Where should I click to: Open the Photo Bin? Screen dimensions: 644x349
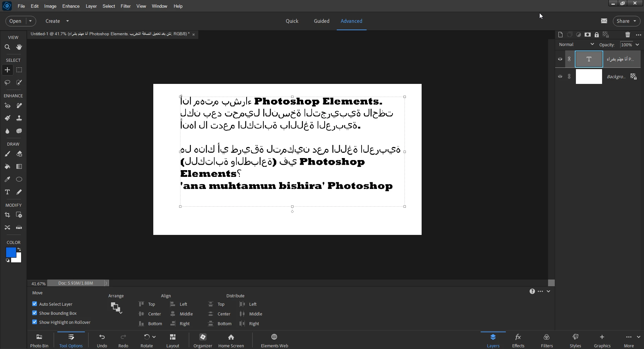point(39,340)
